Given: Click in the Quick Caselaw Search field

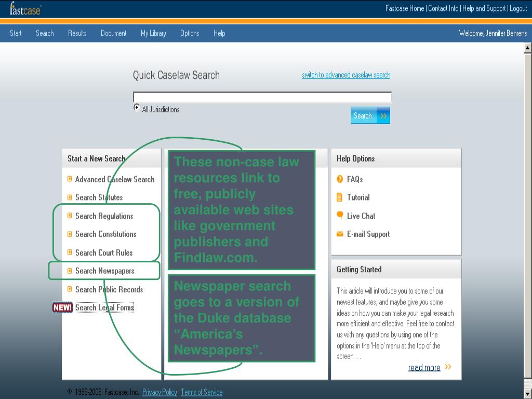Looking at the screenshot, I should (262, 97).
